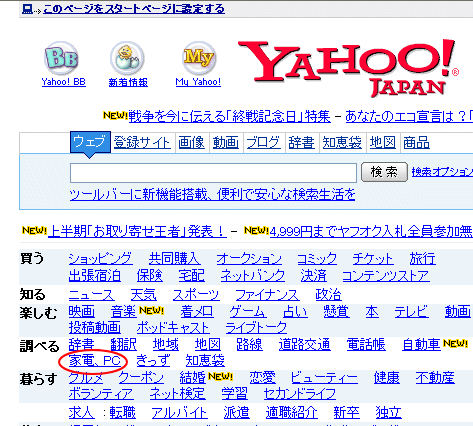
Task: Open the ネットバンク link
Action: tap(253, 276)
